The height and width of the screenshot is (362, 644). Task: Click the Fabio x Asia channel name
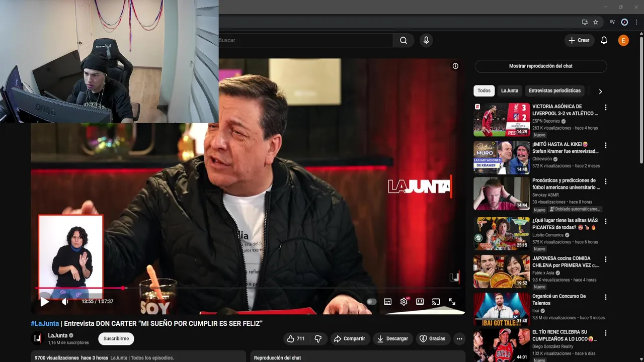click(543, 273)
